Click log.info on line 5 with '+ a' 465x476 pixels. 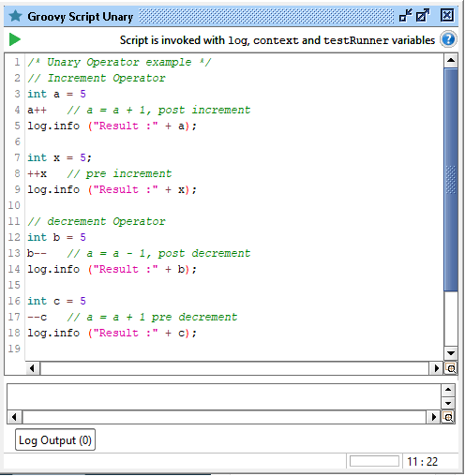pos(112,126)
